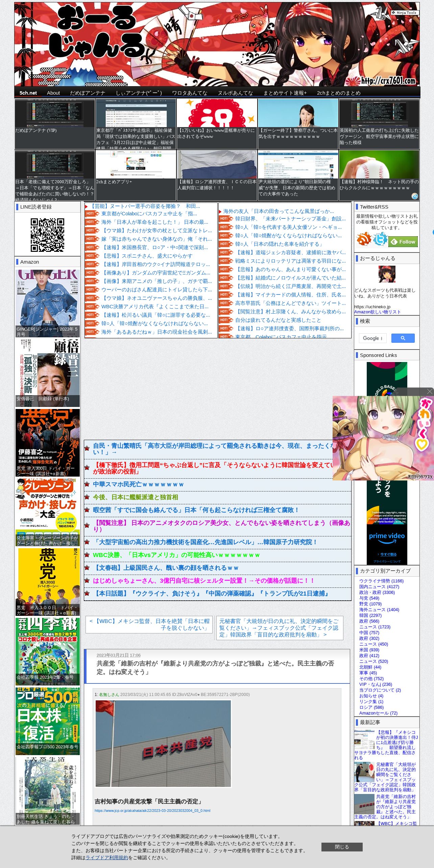Viewport: 434px width, 868px height.
Task: Click the star icon beside 【文春砲】 headline
Action: (87, 568)
